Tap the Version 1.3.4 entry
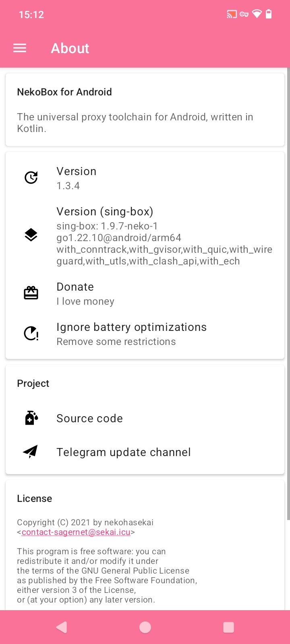Image resolution: width=290 pixels, height=644 pixels. tap(77, 178)
